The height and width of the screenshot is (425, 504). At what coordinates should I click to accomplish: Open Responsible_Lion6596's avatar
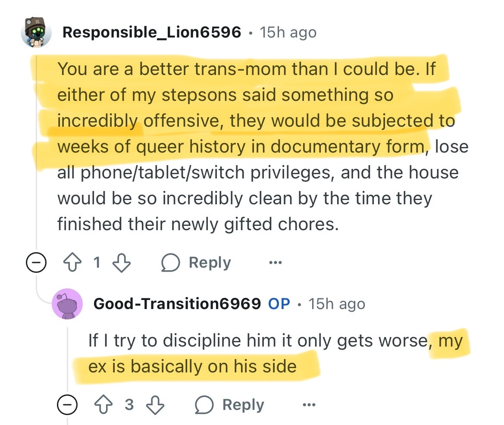(36, 32)
